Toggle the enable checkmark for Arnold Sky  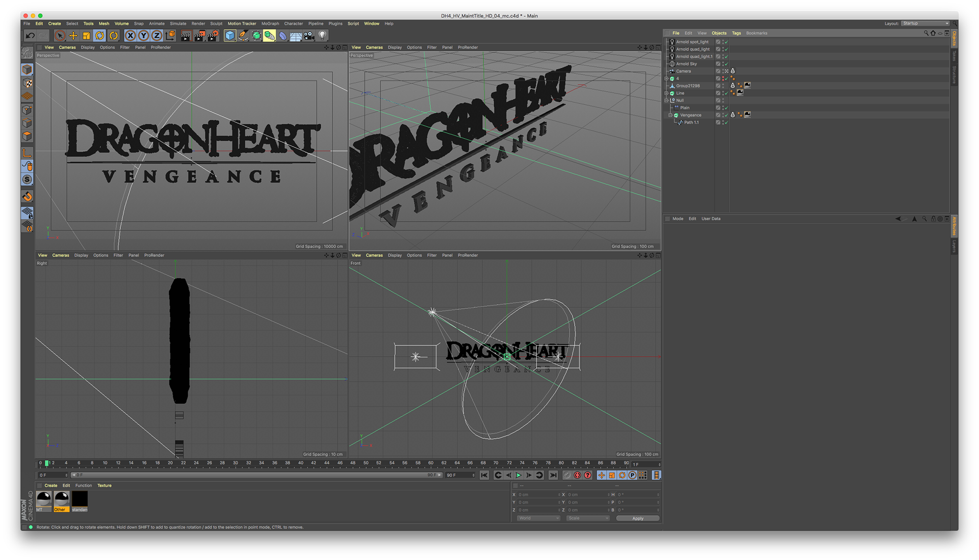click(x=726, y=64)
